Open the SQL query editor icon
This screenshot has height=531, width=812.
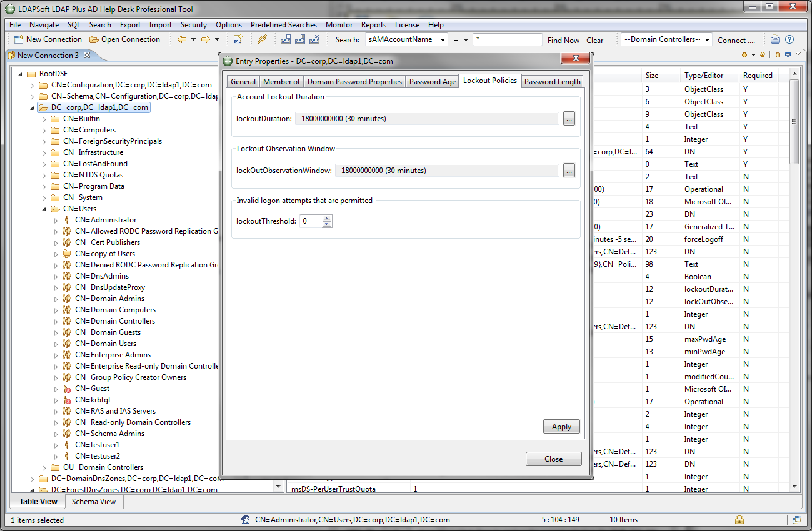pos(238,39)
